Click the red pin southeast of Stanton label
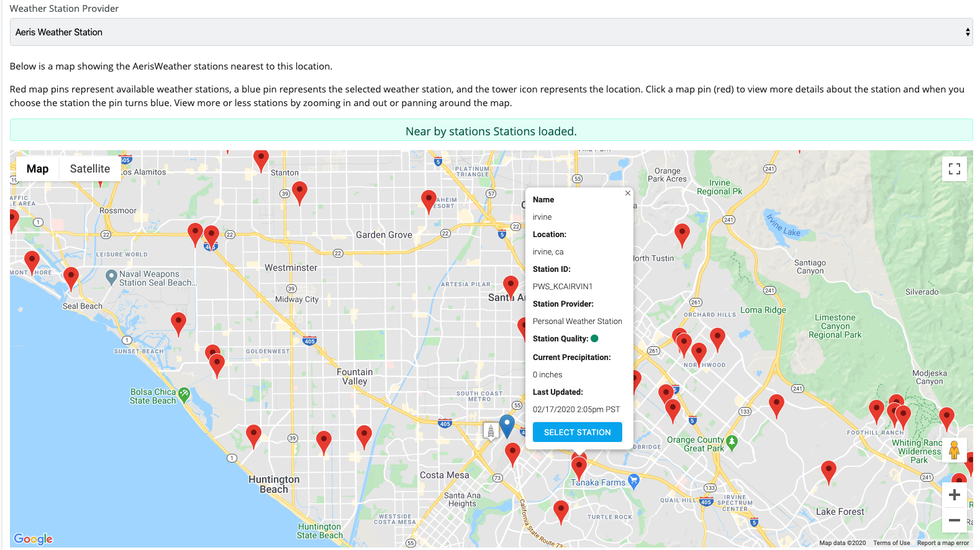Viewport: 980px width, 550px height. click(x=300, y=194)
